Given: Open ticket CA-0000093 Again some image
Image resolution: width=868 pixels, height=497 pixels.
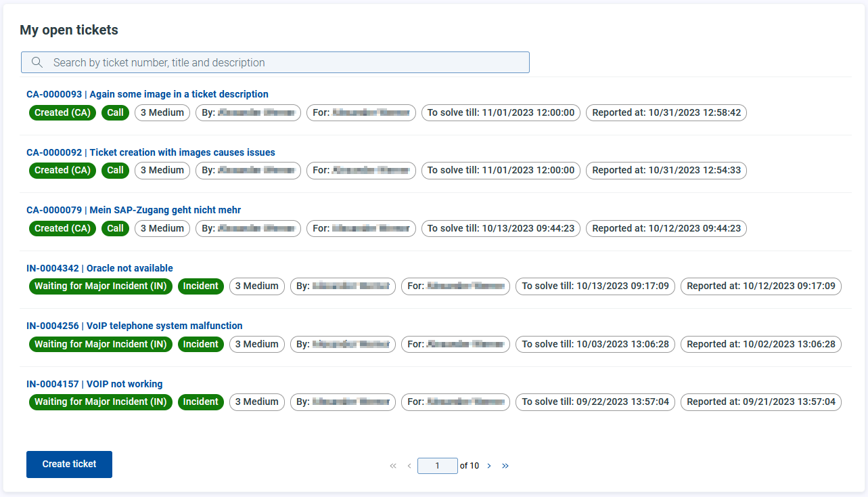Looking at the screenshot, I should point(147,94).
